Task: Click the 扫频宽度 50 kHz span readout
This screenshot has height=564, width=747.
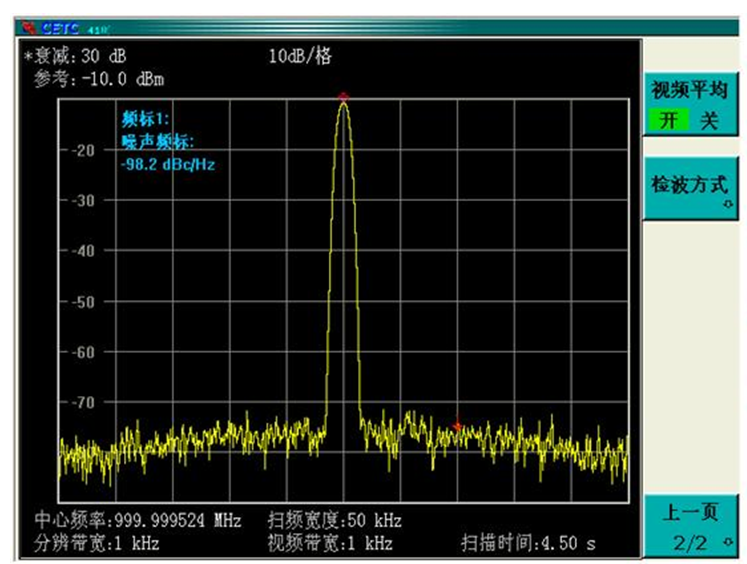Action: [334, 521]
